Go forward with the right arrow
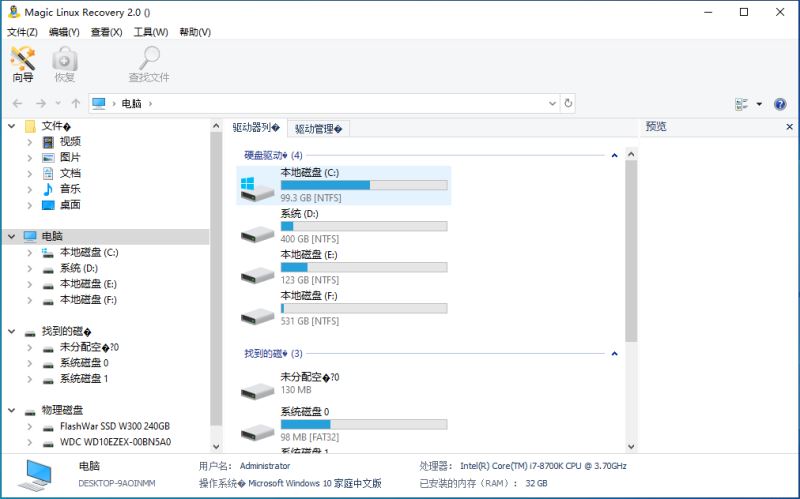800x499 pixels. click(41, 104)
